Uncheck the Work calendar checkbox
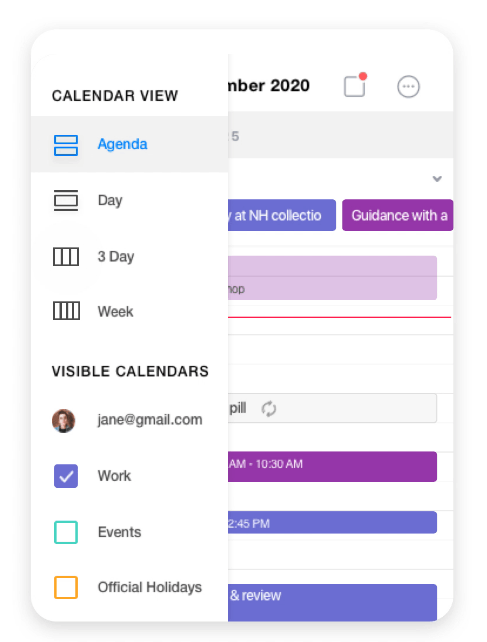The image size is (487, 642). click(x=66, y=476)
